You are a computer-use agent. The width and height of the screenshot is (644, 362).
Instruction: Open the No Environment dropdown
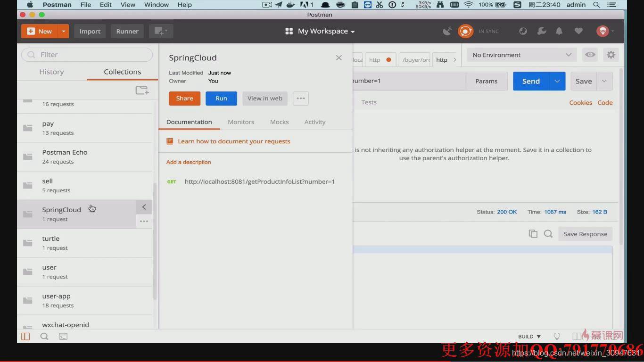tap(522, 55)
